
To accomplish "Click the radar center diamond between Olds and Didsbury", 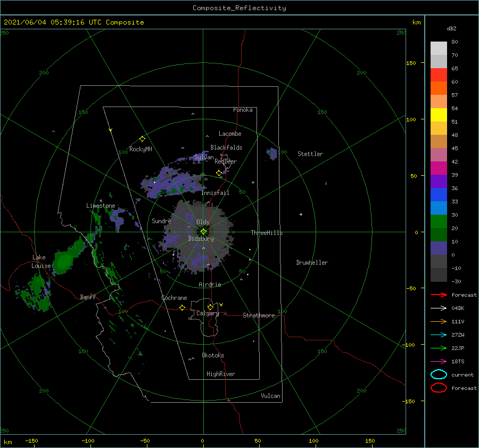I will click(203, 232).
